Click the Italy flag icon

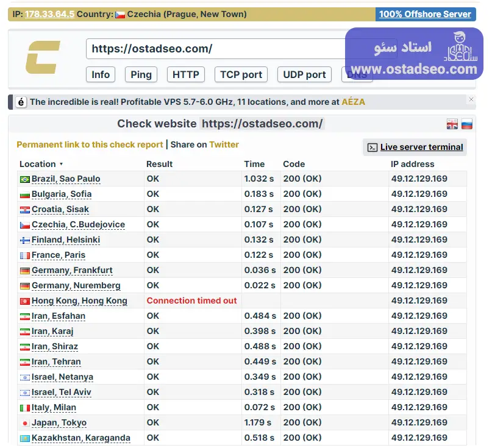(25, 408)
